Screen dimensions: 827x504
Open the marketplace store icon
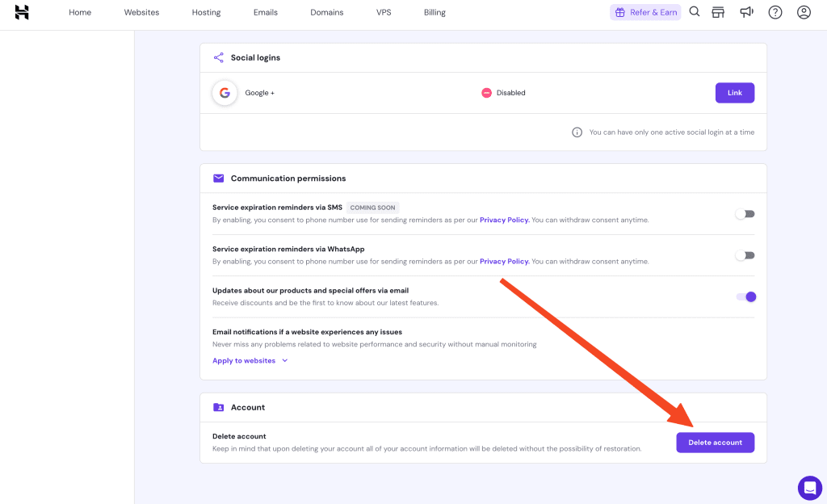pyautogui.click(x=718, y=12)
